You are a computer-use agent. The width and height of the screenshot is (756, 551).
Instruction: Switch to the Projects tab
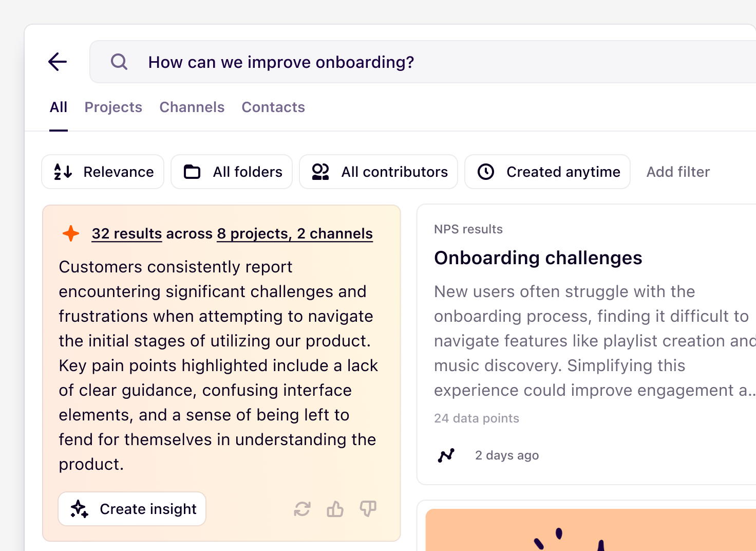click(x=114, y=107)
